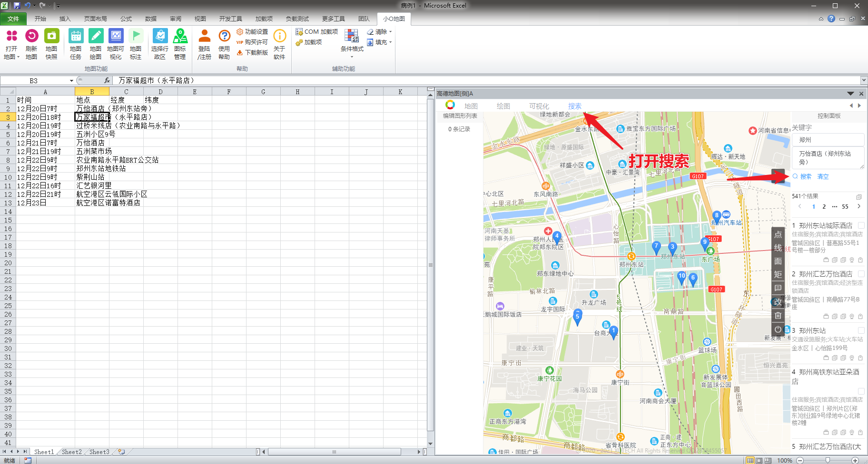Screen dimensions: 868x464
Task: Click the power icon on map toolbar
Action: (778, 329)
